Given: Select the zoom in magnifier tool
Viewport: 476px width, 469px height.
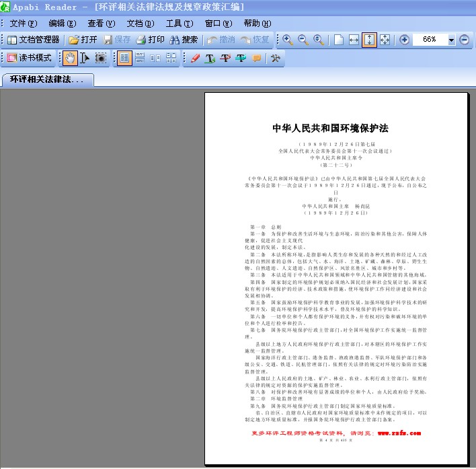Looking at the screenshot, I should tap(288, 40).
